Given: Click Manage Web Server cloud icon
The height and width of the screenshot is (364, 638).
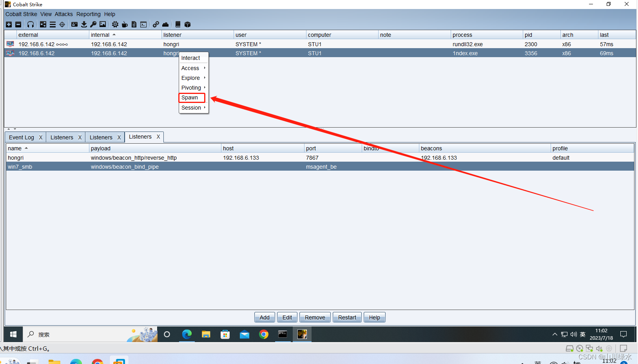Looking at the screenshot, I should point(165,24).
